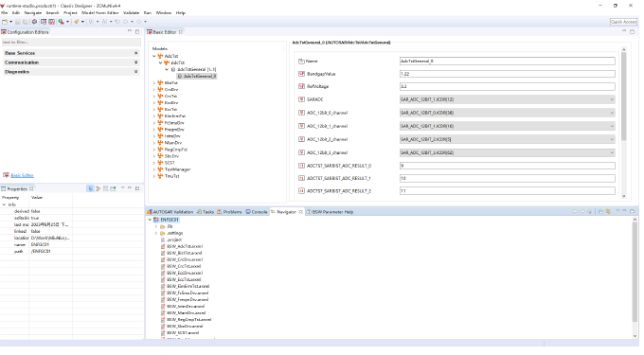Expand the TestManager model node
The height and width of the screenshot is (355, 644).
pos(154,169)
